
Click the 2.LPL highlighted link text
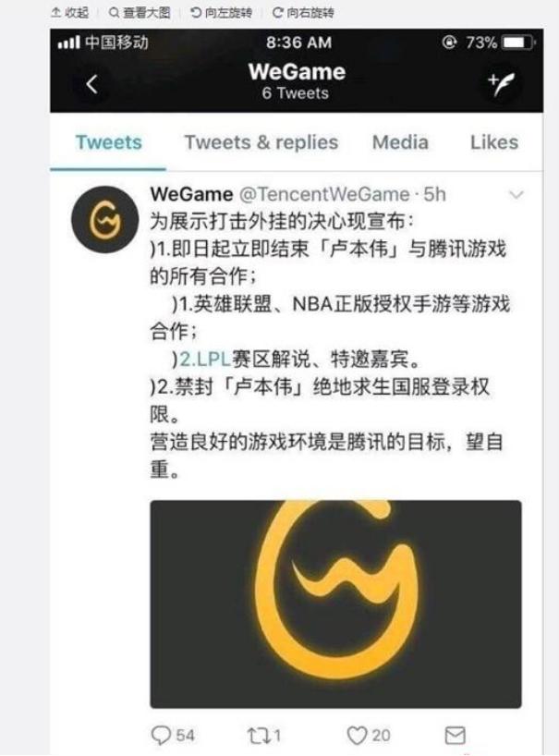205,360
